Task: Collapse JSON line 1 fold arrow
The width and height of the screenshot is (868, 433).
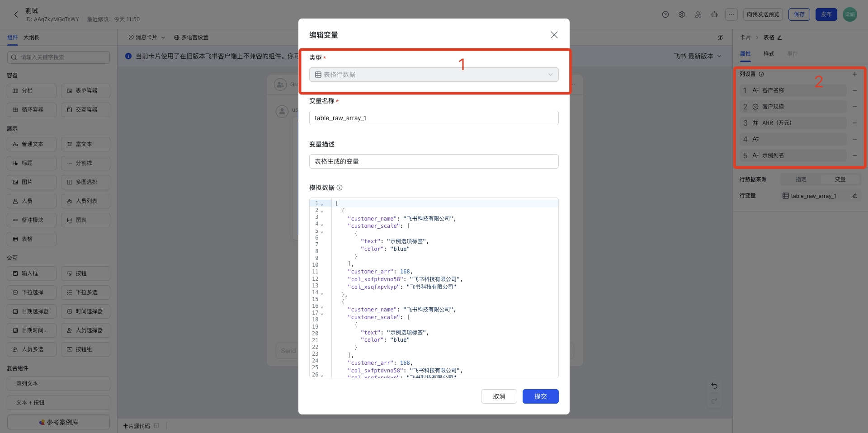Action: point(322,204)
